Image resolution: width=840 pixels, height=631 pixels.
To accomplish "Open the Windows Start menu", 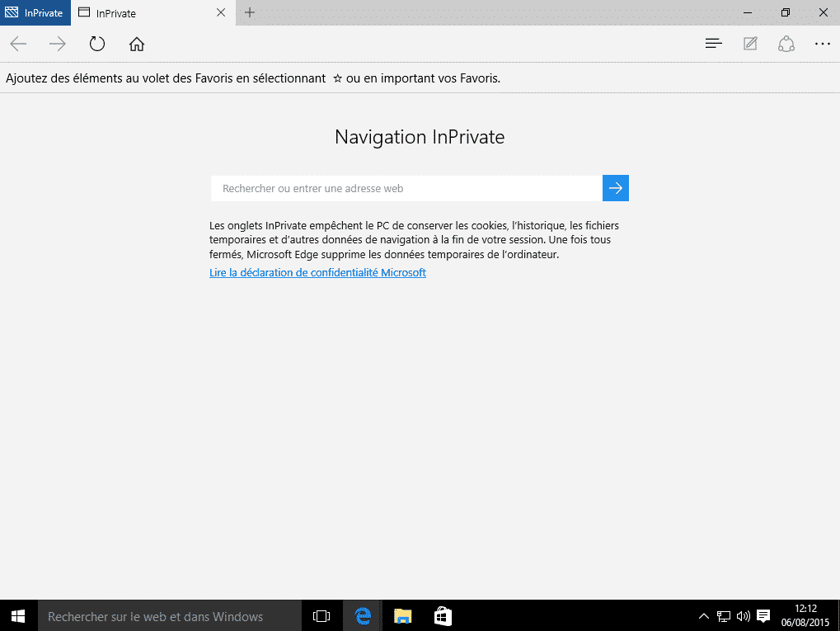I will tap(18, 615).
